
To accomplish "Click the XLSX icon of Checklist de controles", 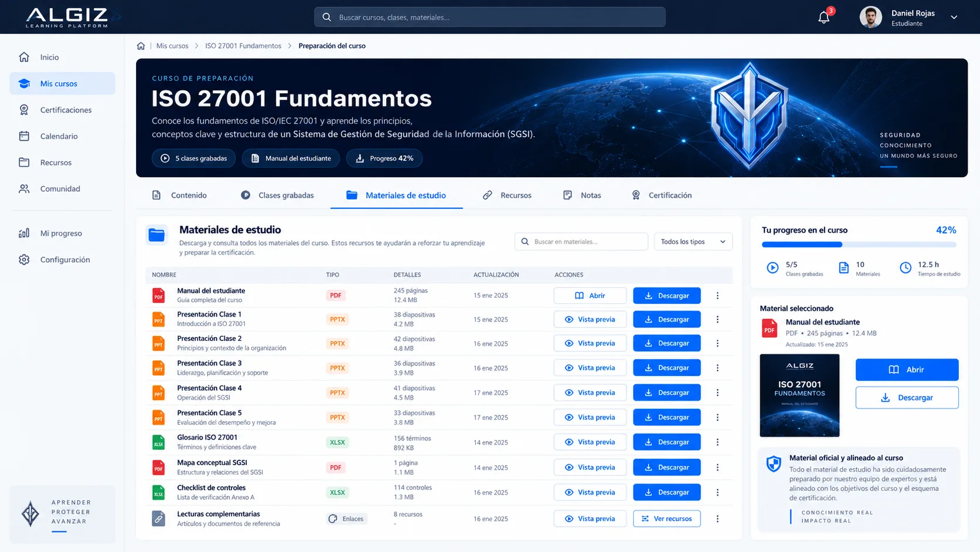I will tap(158, 492).
